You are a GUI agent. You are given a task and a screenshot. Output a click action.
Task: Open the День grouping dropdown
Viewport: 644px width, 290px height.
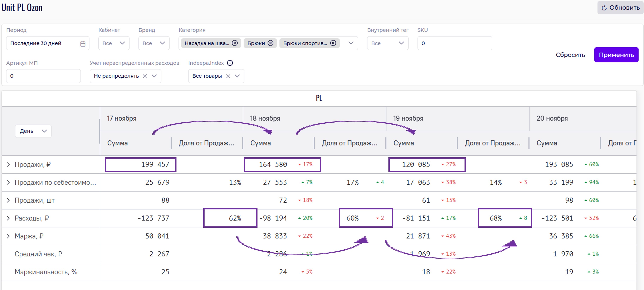pos(33,131)
